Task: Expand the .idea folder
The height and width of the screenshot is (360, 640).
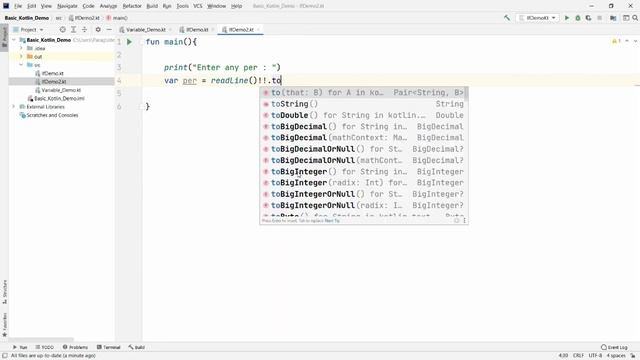Action: (x=21, y=48)
